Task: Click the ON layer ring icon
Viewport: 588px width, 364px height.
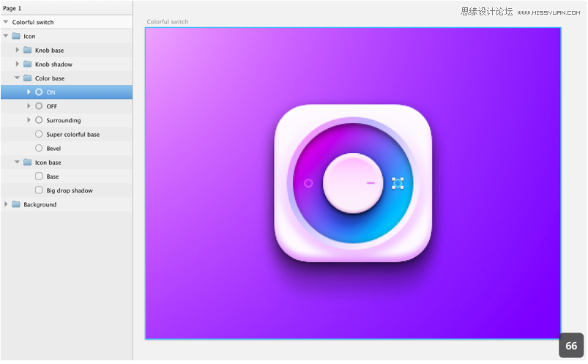Action: click(39, 92)
